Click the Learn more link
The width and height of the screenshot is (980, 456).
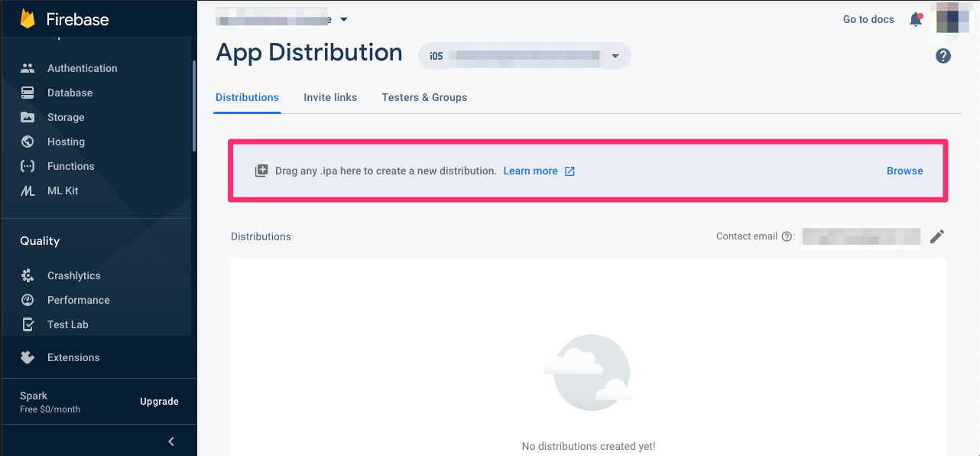point(531,171)
